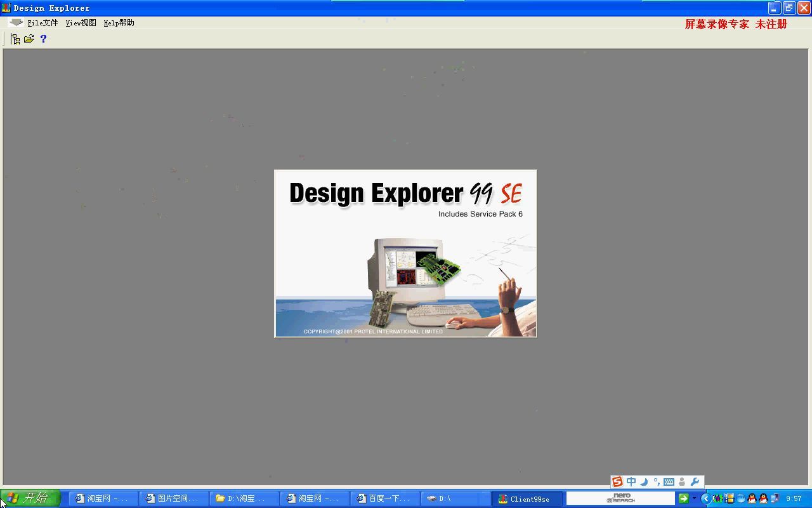Toggle the moon full/half-width mode
The image size is (812, 508).
(x=644, y=482)
